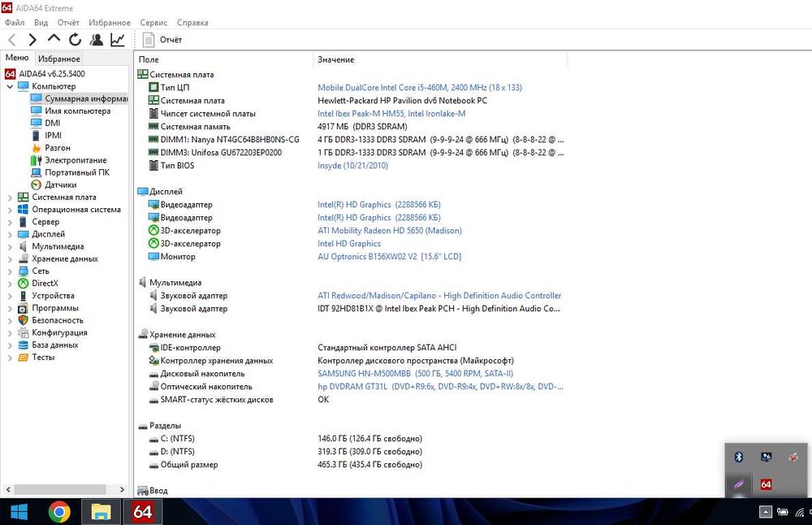Expand the Сервер tree node
Viewport: 812px width, 525px height.
(10, 222)
